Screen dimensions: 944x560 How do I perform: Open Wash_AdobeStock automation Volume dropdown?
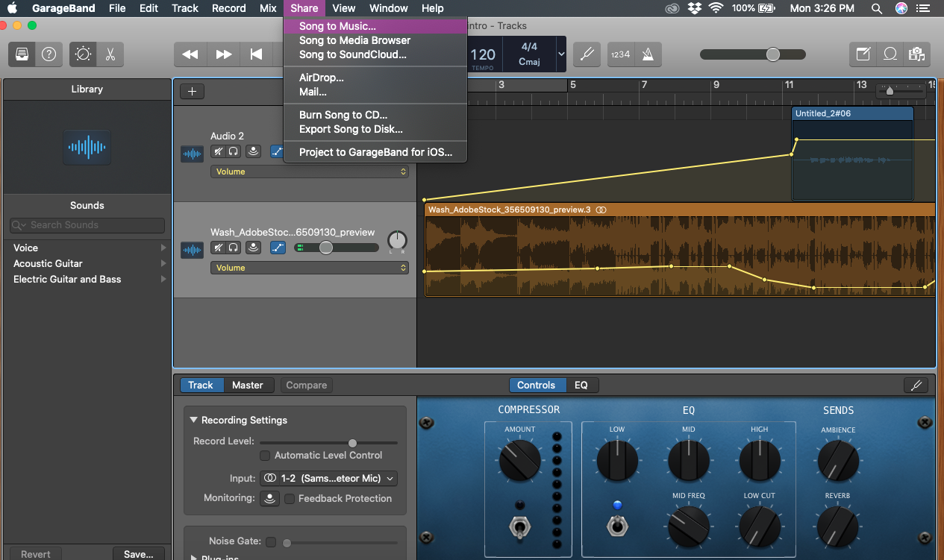(x=310, y=268)
